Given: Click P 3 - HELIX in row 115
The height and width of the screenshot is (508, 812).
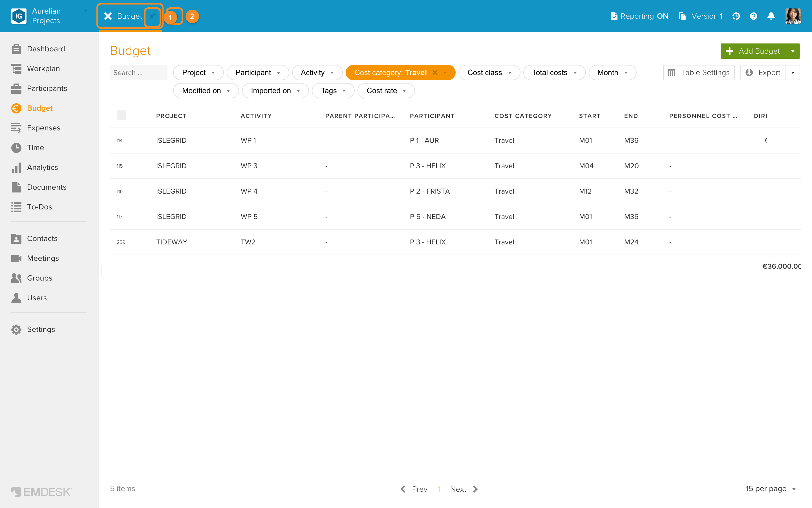Looking at the screenshot, I should [x=428, y=166].
